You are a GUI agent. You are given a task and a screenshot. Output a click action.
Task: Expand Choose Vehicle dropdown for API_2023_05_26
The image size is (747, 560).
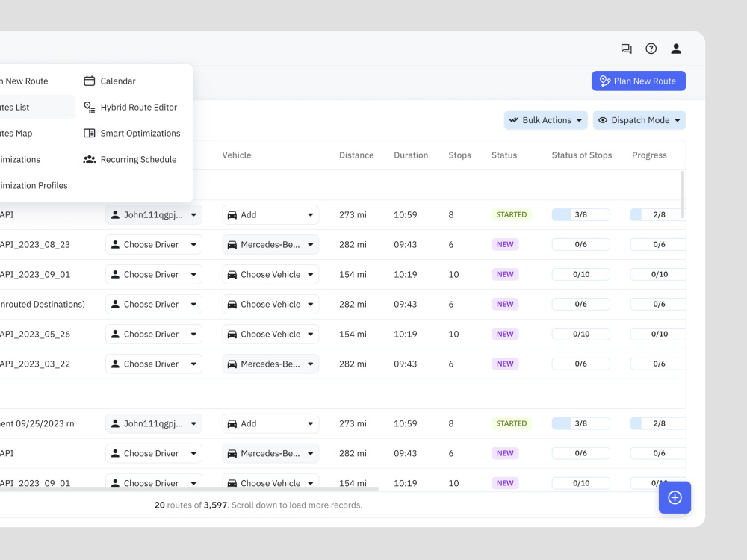(x=270, y=335)
